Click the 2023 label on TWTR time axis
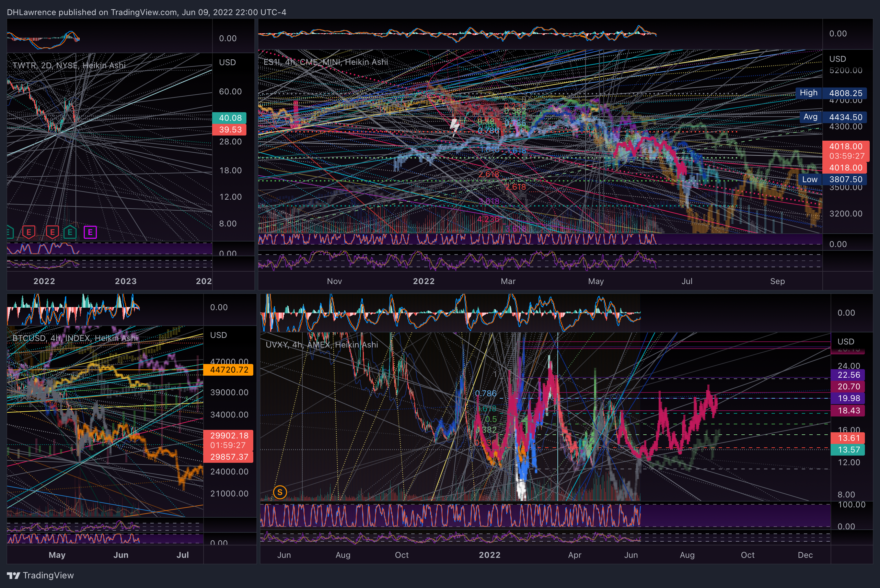The width and height of the screenshot is (880, 588). (126, 281)
